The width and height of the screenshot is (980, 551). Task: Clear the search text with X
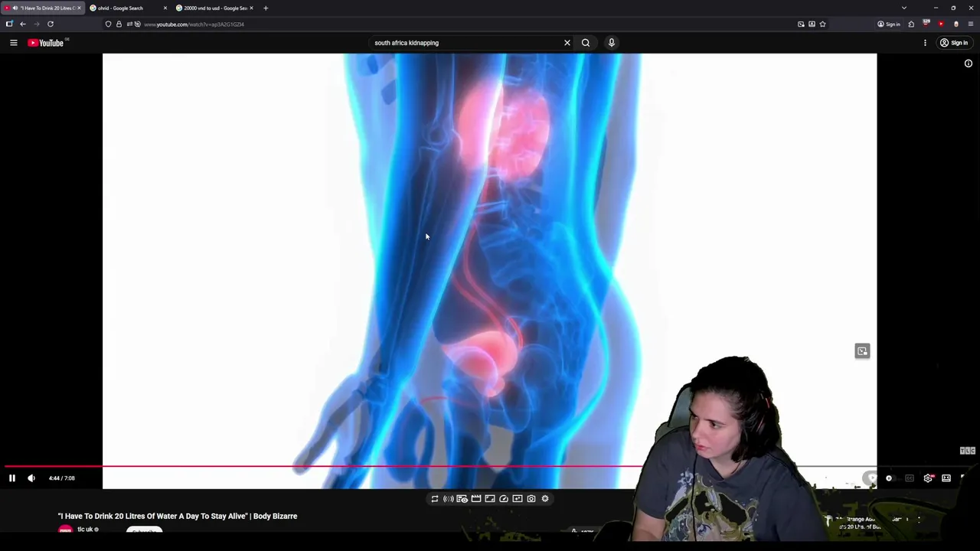click(x=567, y=43)
